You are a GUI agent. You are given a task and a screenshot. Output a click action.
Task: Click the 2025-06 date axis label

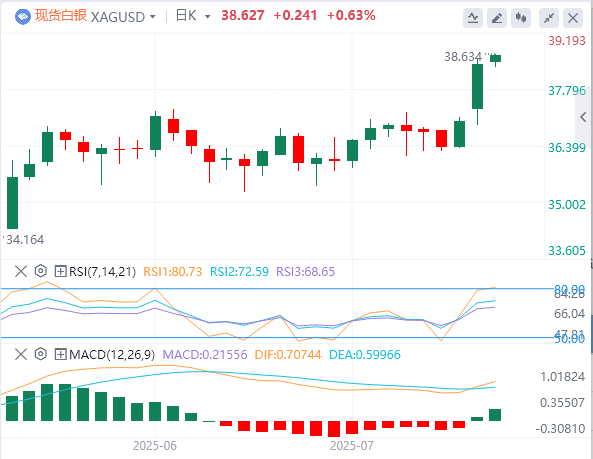[x=155, y=446]
